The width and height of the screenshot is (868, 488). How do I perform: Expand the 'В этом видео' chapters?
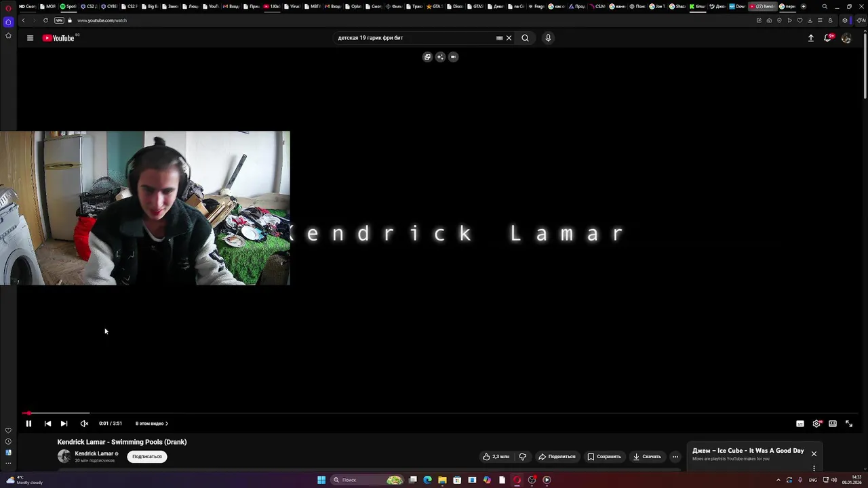tap(151, 424)
